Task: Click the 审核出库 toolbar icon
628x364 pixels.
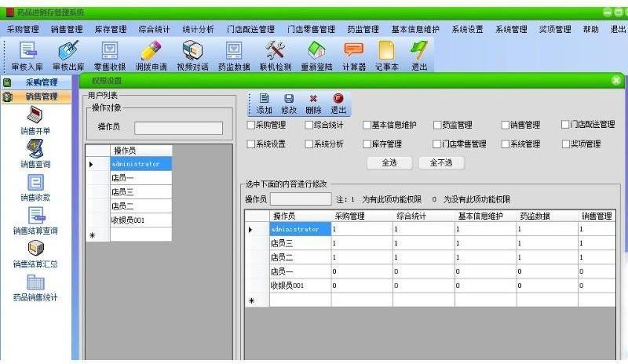Action: [x=68, y=56]
